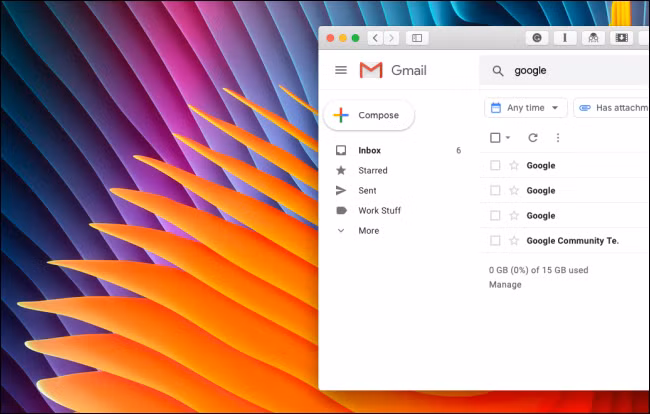Click the refresh icon above the message list
Screen dimensions: 650x414
tap(533, 138)
